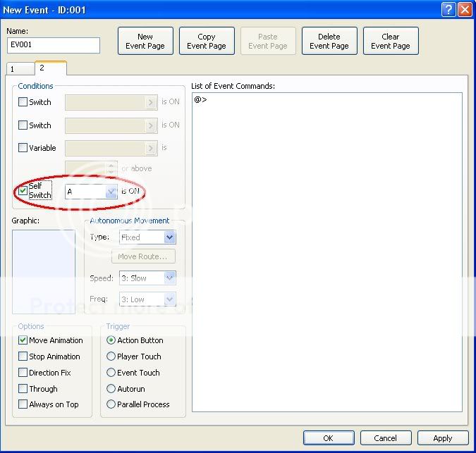Click the Delete Event Page button

pos(329,42)
